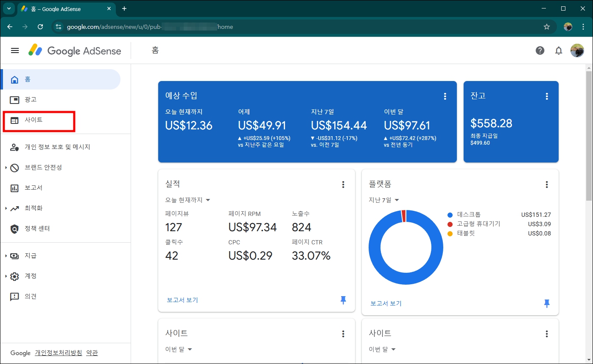The width and height of the screenshot is (593, 364).
Task: Click the blue 데스크톱 legend dot
Action: coord(450,215)
